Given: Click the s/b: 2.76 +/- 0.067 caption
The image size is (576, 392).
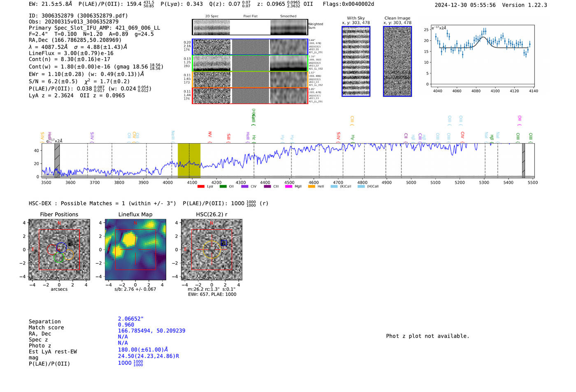Looking at the screenshot, I should [135, 289].
